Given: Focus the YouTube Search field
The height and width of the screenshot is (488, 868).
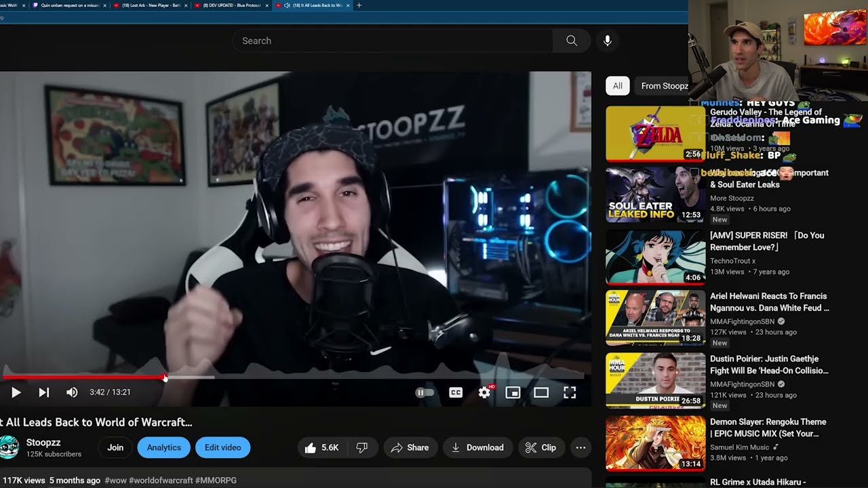Looking at the screenshot, I should (393, 41).
